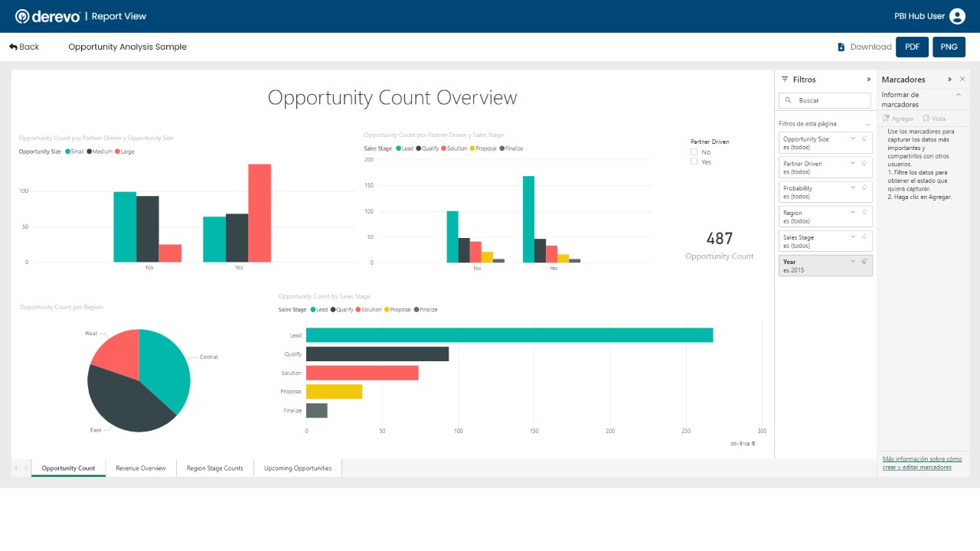The width and height of the screenshot is (980, 551).
Task: Click the Opportunity Count Overview title
Action: point(392,98)
